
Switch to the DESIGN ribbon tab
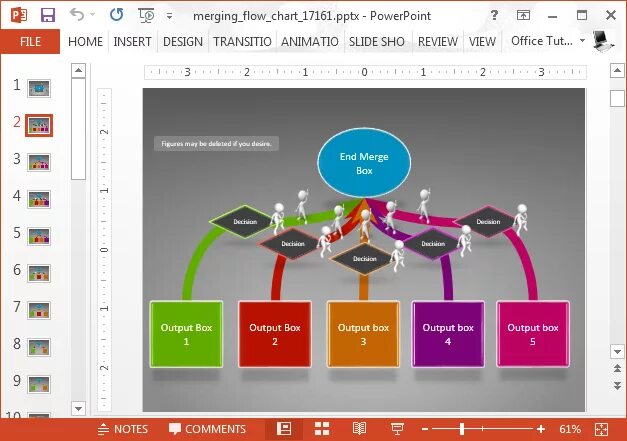(x=183, y=42)
